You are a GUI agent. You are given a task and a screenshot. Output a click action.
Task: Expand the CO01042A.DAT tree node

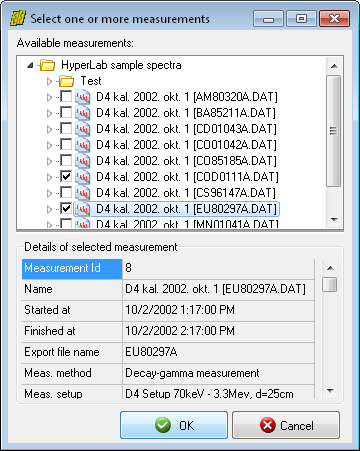(x=49, y=145)
